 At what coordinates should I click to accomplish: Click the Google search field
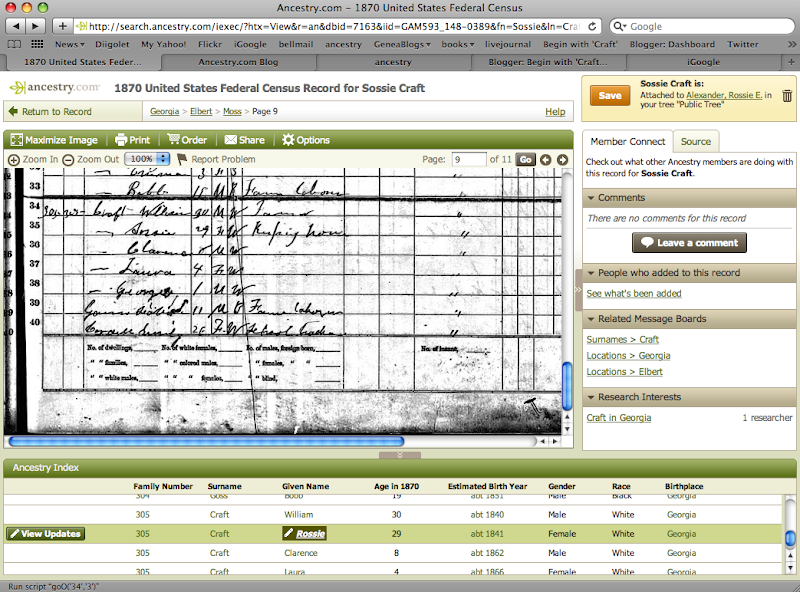pos(702,26)
